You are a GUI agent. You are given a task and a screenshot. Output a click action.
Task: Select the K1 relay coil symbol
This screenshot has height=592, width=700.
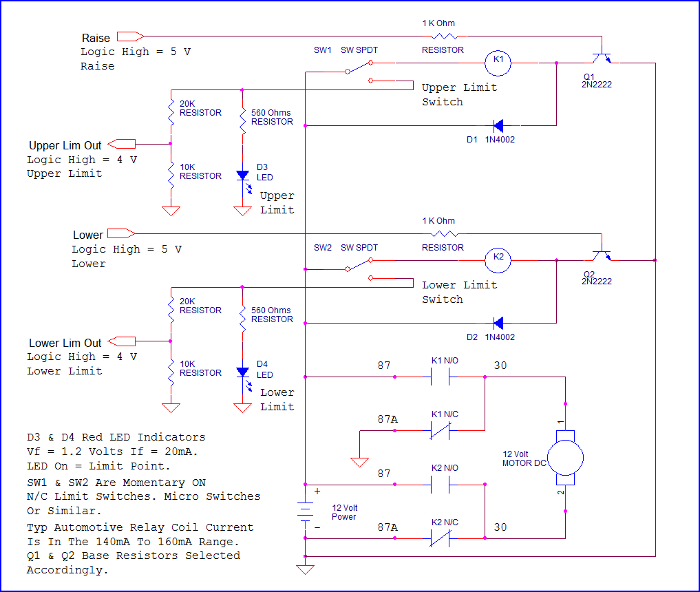tap(498, 63)
